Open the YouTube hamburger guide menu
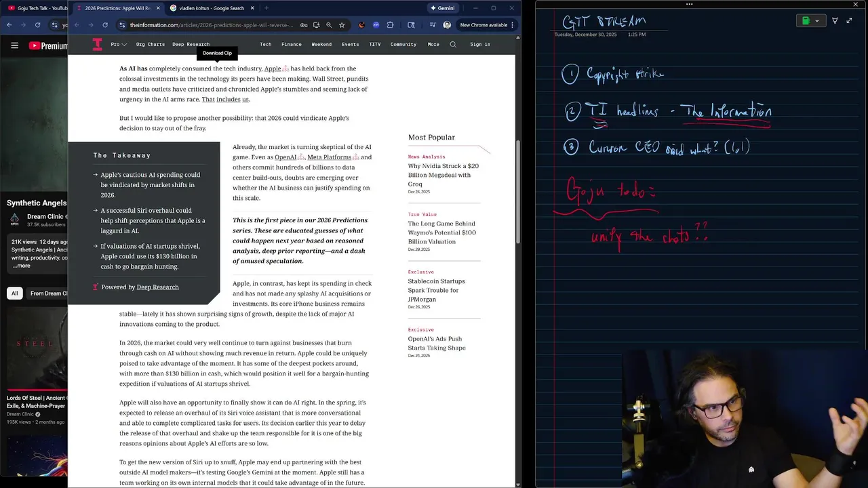 pyautogui.click(x=14, y=45)
